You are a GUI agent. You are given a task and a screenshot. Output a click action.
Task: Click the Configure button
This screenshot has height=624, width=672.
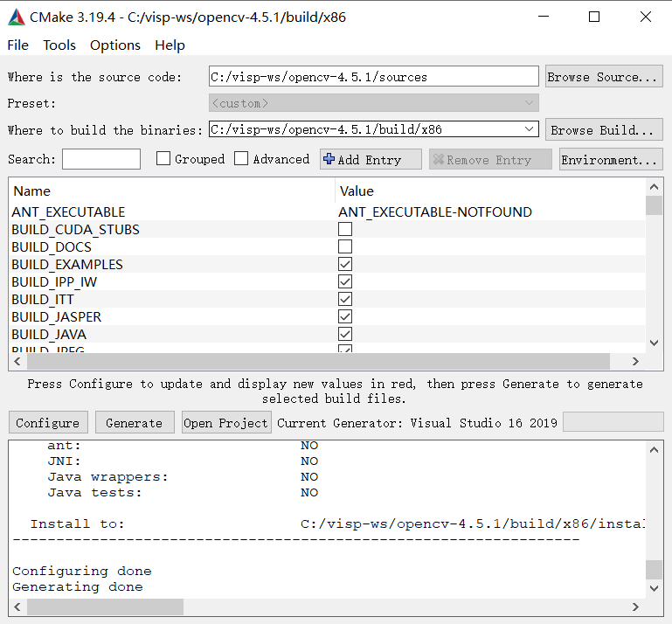(x=48, y=423)
